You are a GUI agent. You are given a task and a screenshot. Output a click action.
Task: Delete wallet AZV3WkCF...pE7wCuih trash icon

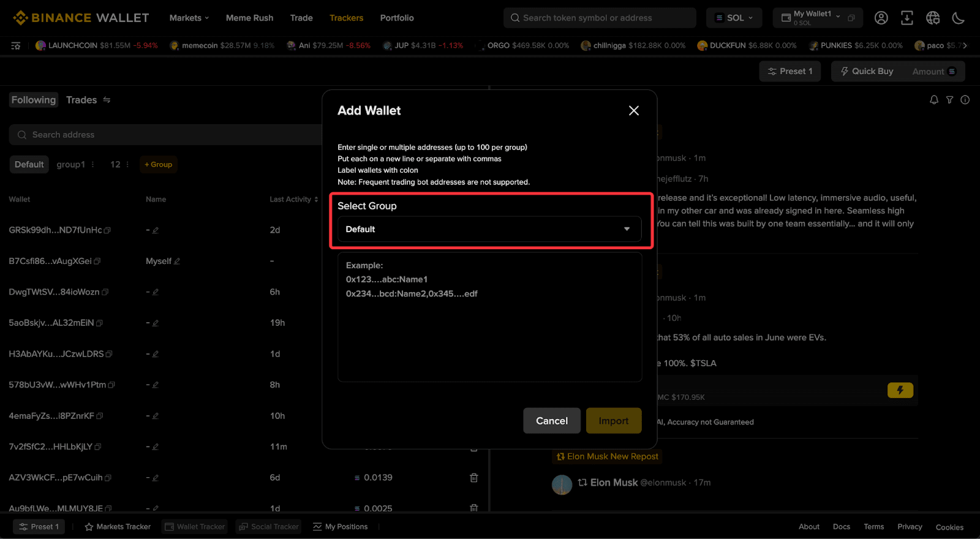473,478
